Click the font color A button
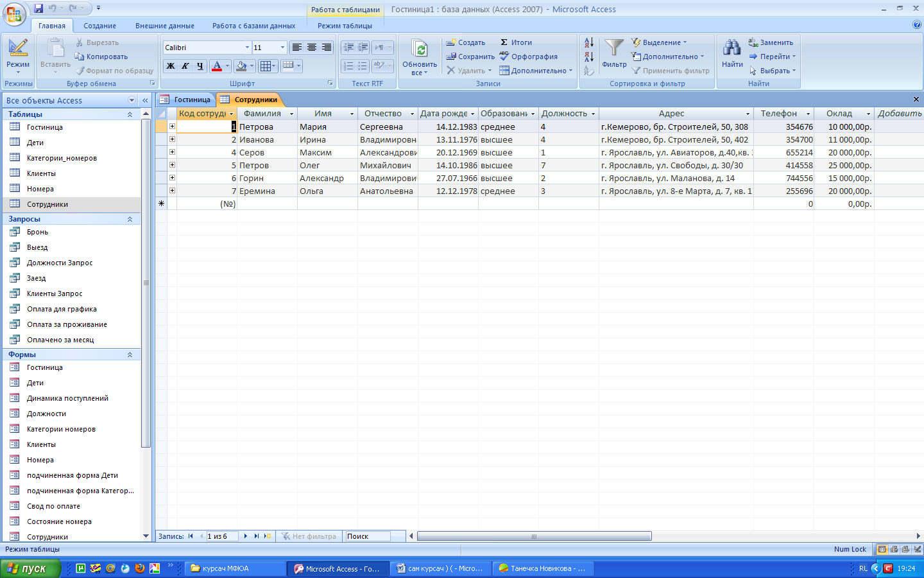 [217, 66]
